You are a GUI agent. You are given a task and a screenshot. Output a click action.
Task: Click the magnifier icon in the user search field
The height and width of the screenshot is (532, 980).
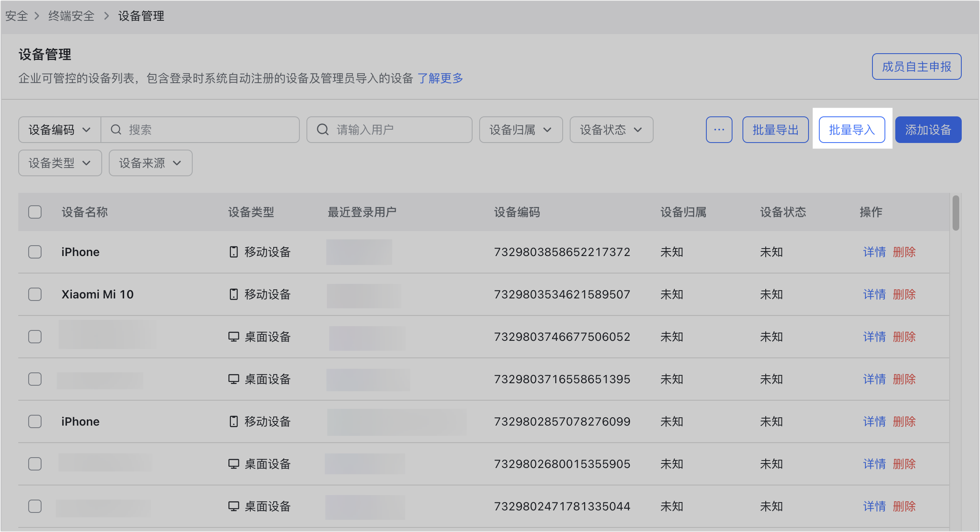click(x=323, y=130)
